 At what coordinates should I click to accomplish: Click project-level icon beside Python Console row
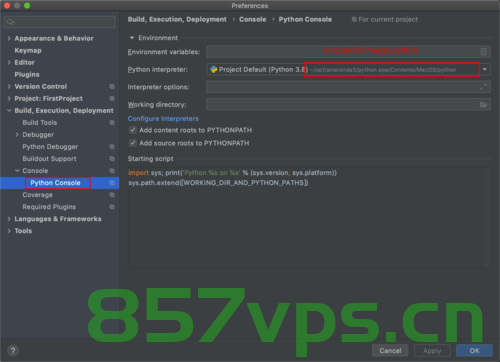coord(112,183)
